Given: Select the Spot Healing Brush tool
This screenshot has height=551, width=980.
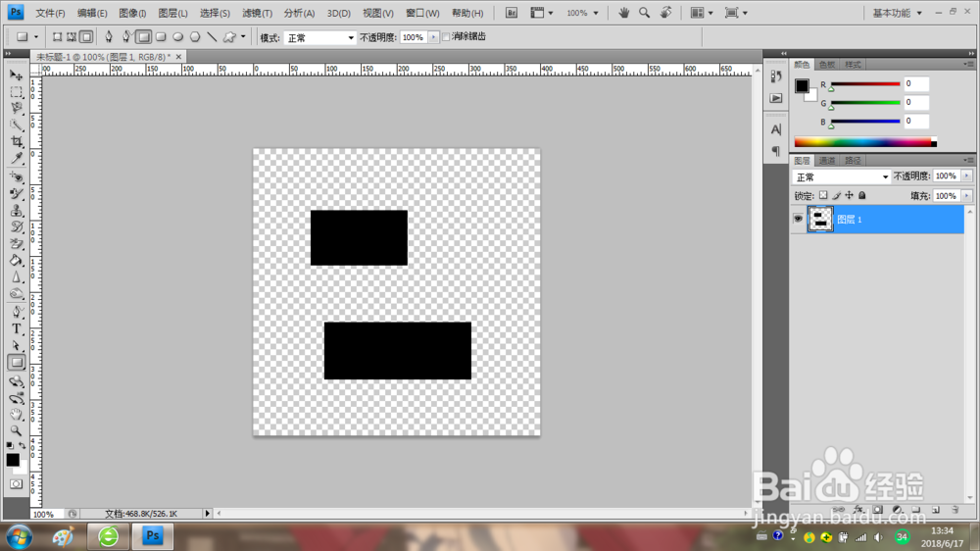Looking at the screenshot, I should (x=17, y=177).
